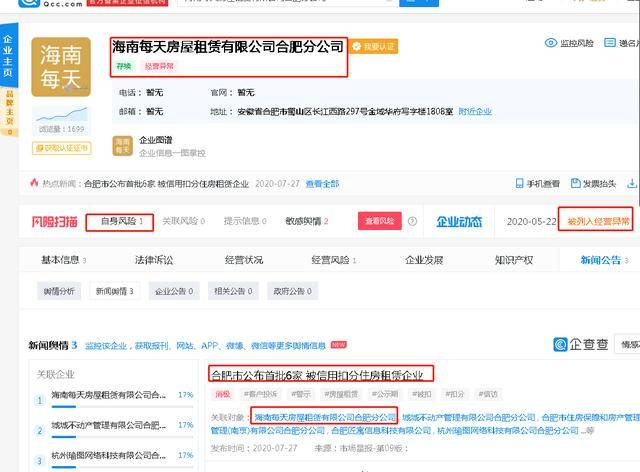Open 被列入经营异常 dynamic entry
Screen dimensions: 640x472
[596, 221]
